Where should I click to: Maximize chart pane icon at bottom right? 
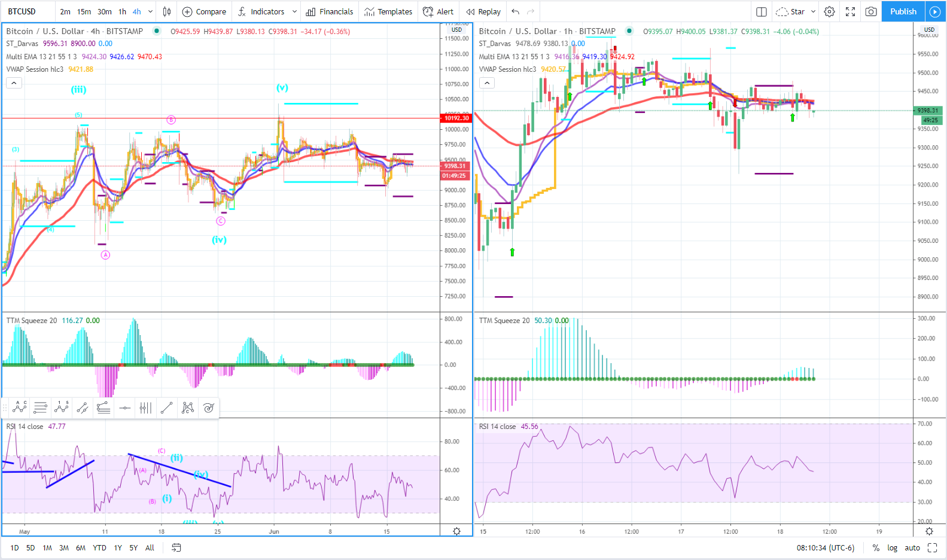932,547
